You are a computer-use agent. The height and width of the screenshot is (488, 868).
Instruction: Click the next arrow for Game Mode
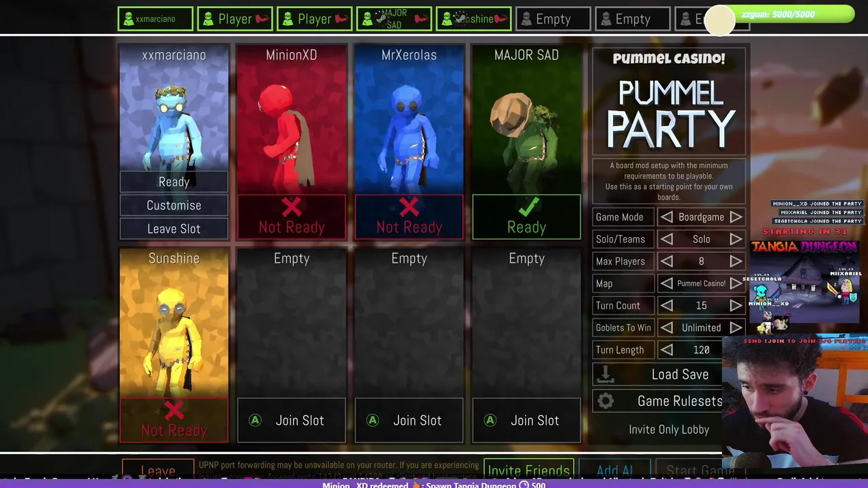tap(736, 217)
